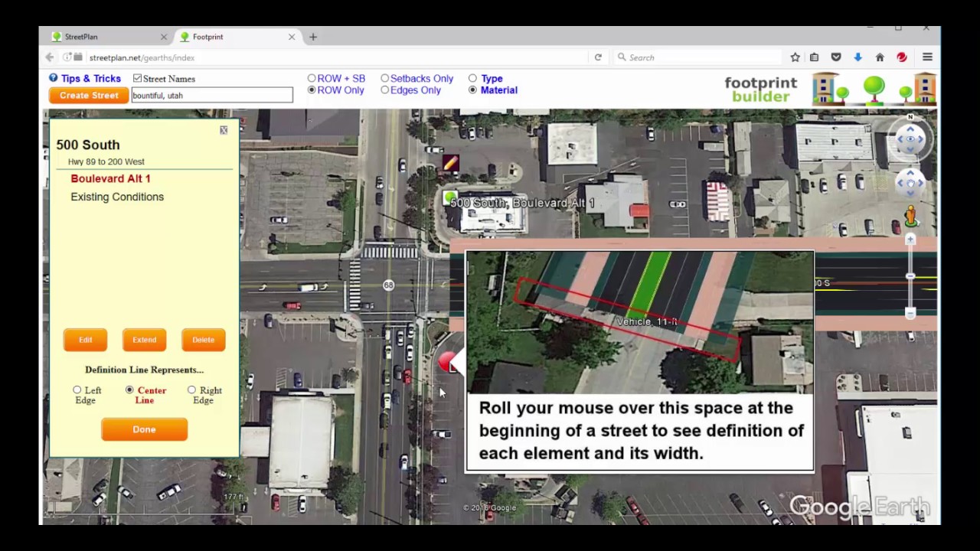Click the map label 500 South, Boulevard Alt 1
Screen dimensions: 980x551
(x=522, y=203)
